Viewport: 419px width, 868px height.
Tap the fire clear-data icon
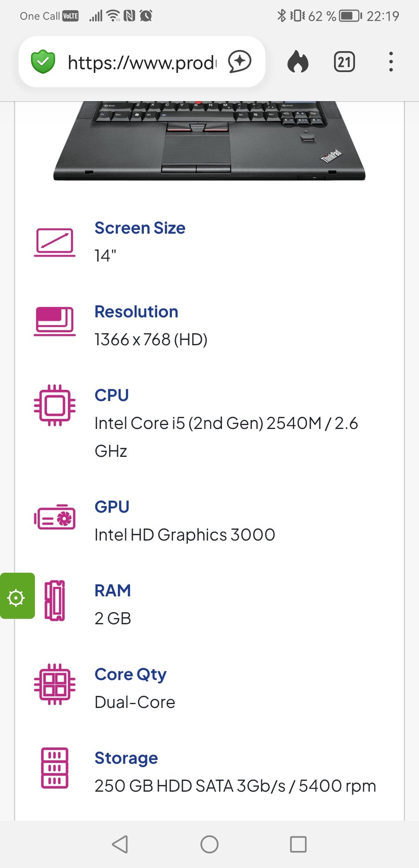(x=298, y=62)
